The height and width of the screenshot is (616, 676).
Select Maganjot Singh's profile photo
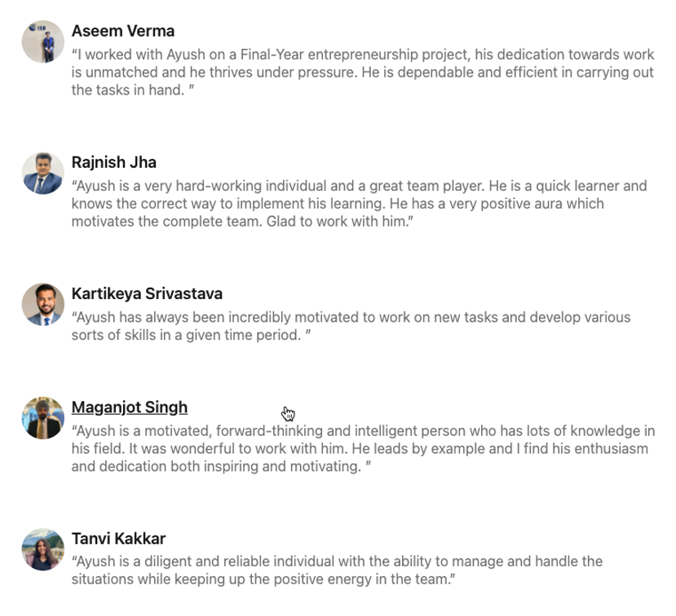[x=43, y=418]
